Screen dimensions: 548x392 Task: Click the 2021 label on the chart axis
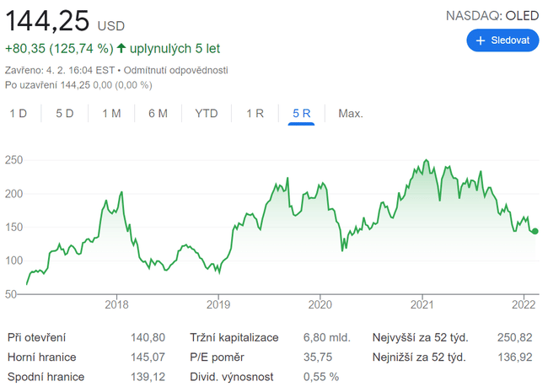422,304
